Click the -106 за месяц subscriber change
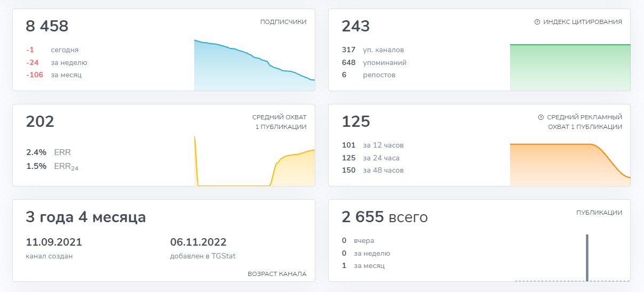Image resolution: width=644 pixels, height=292 pixels. point(54,75)
